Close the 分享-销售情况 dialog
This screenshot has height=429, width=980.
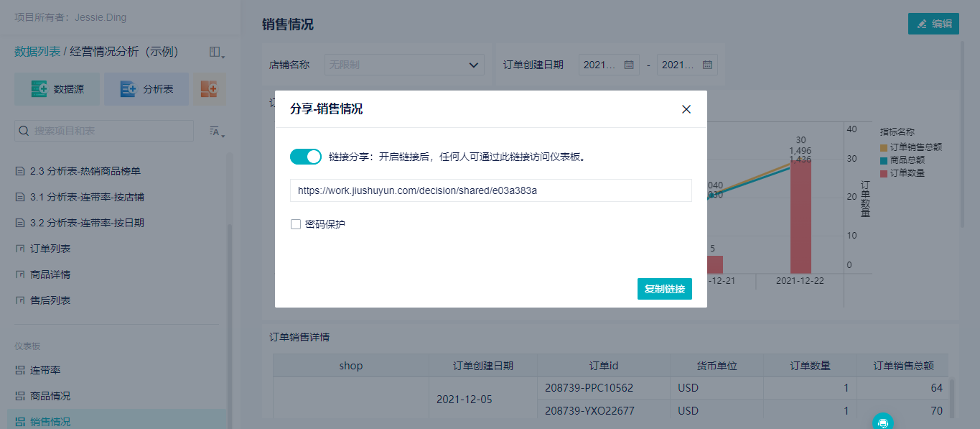[x=686, y=109]
